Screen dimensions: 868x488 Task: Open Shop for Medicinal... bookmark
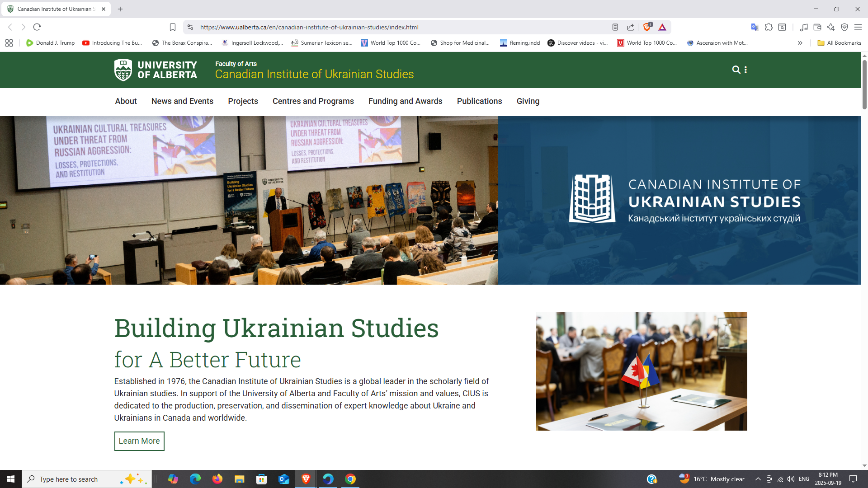[x=460, y=43]
